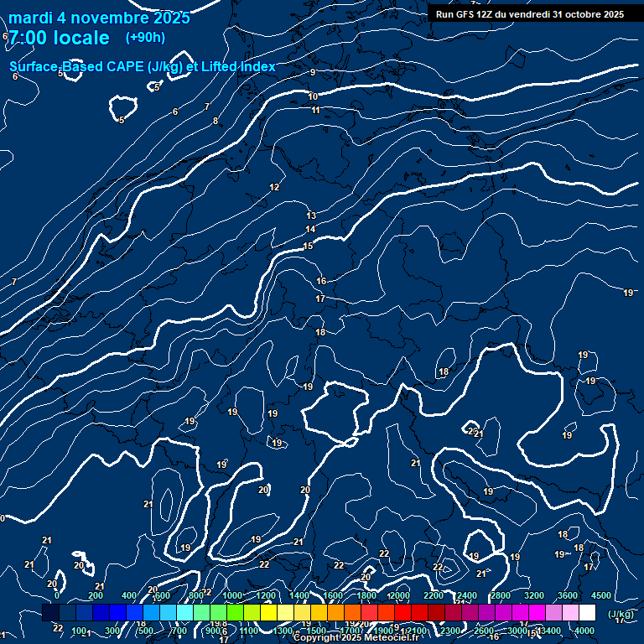Click legend value '2200'

434,595
